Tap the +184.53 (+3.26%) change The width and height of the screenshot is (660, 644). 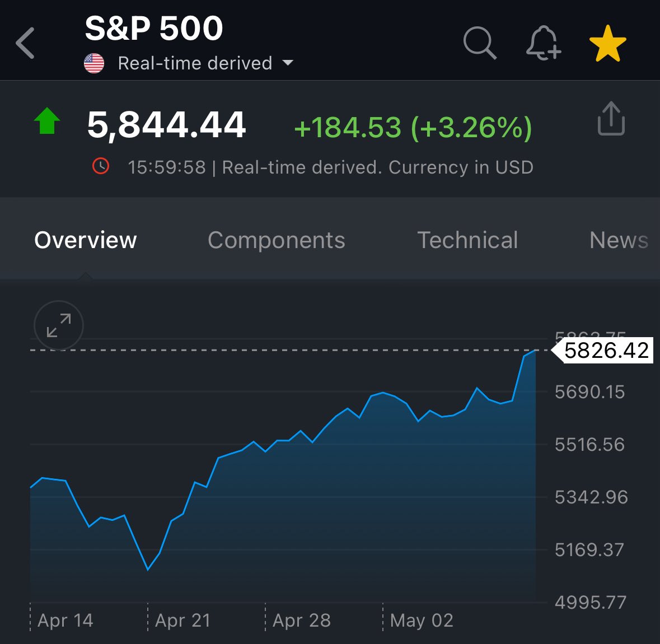click(413, 127)
